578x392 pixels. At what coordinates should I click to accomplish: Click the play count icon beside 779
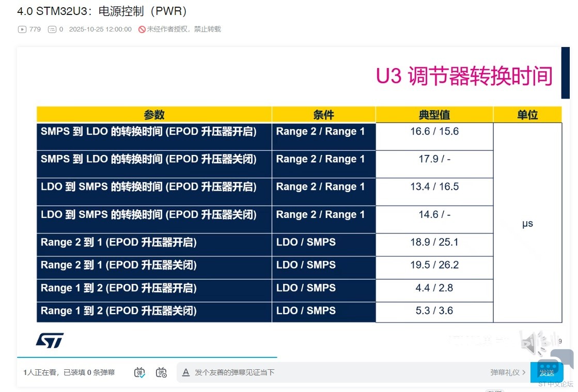click(x=22, y=29)
